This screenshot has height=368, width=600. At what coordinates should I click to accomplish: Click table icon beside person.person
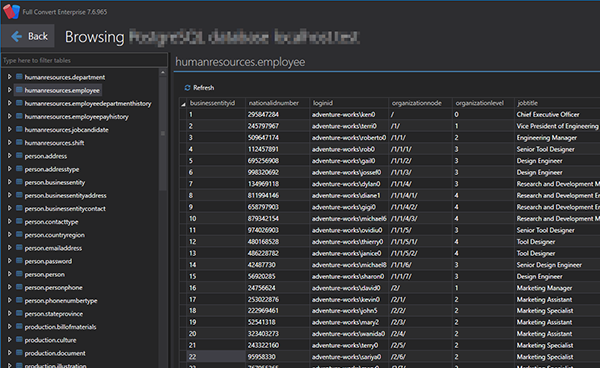19,274
